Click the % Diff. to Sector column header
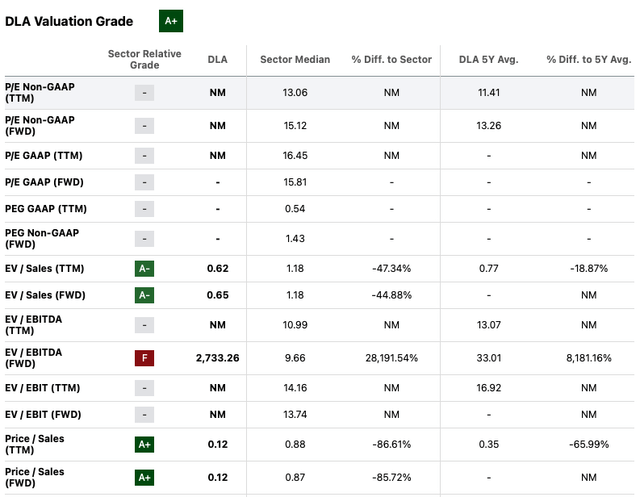This screenshot has height=497, width=640. [x=391, y=60]
